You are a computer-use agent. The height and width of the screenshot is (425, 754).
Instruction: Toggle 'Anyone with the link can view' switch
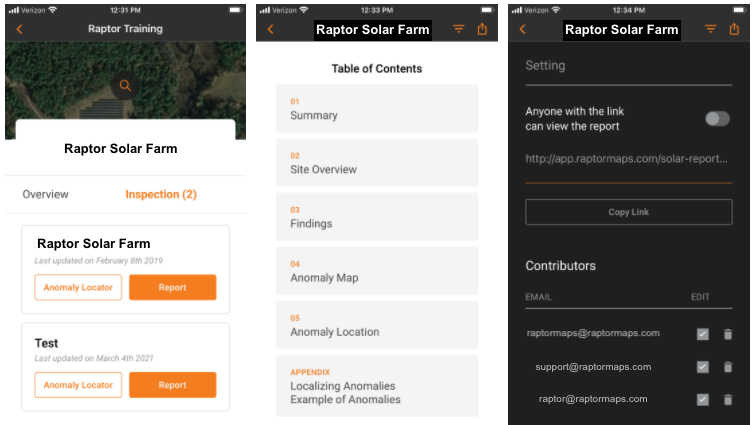[x=717, y=119]
